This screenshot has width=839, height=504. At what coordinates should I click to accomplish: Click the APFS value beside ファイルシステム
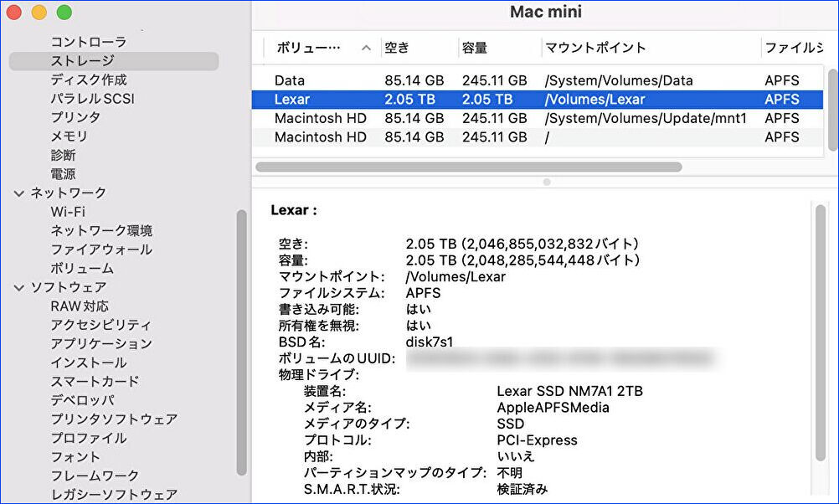pyautogui.click(x=423, y=293)
